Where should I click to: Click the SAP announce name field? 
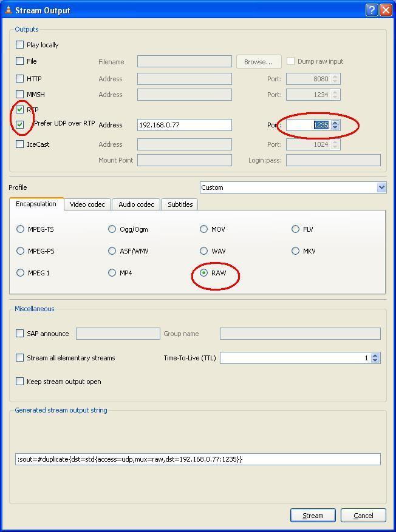[x=118, y=334]
